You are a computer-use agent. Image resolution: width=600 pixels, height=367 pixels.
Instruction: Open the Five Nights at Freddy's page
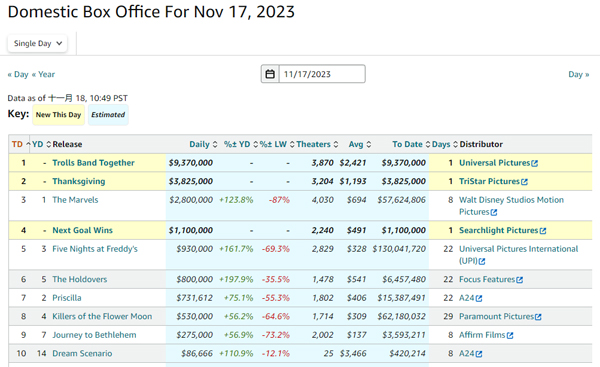point(95,249)
